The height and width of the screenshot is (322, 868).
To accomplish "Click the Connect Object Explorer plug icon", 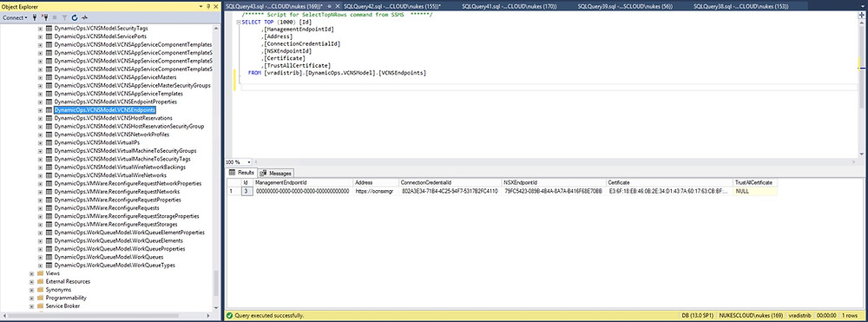I will point(35,17).
